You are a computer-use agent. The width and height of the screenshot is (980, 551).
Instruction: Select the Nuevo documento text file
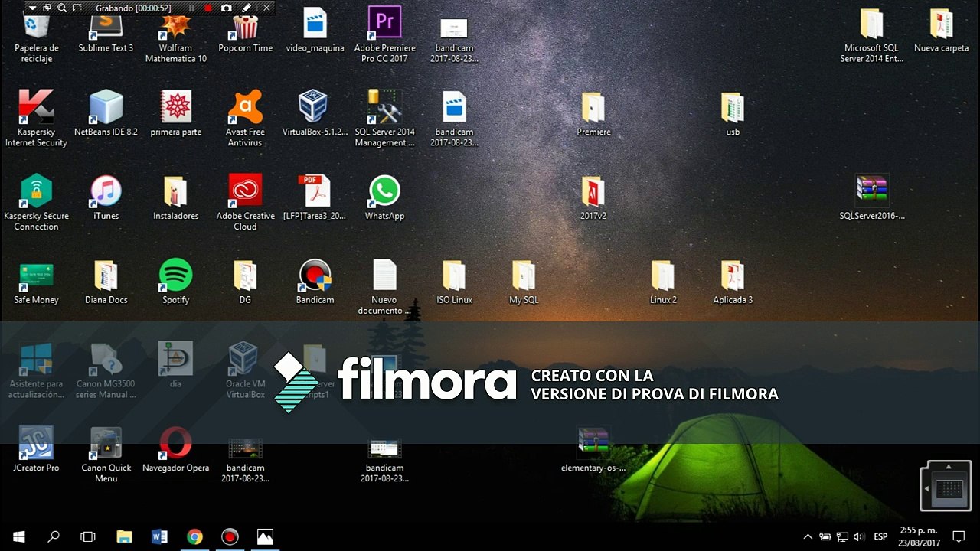coord(384,287)
